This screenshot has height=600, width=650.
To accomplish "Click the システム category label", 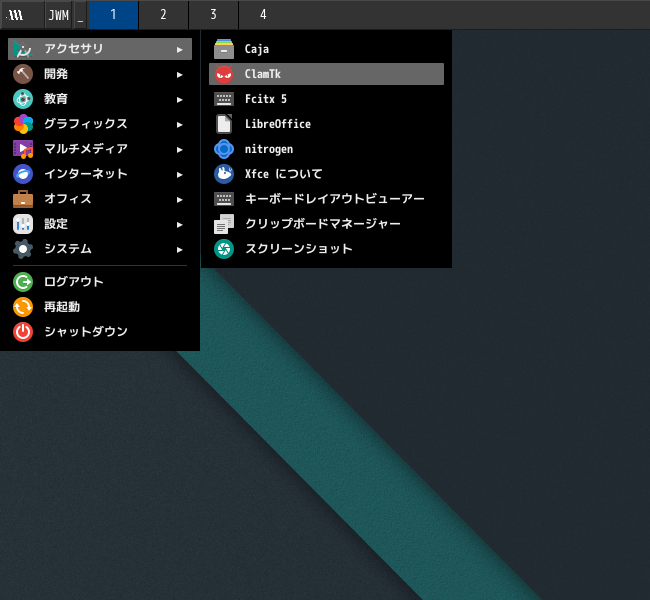I will 68,249.
